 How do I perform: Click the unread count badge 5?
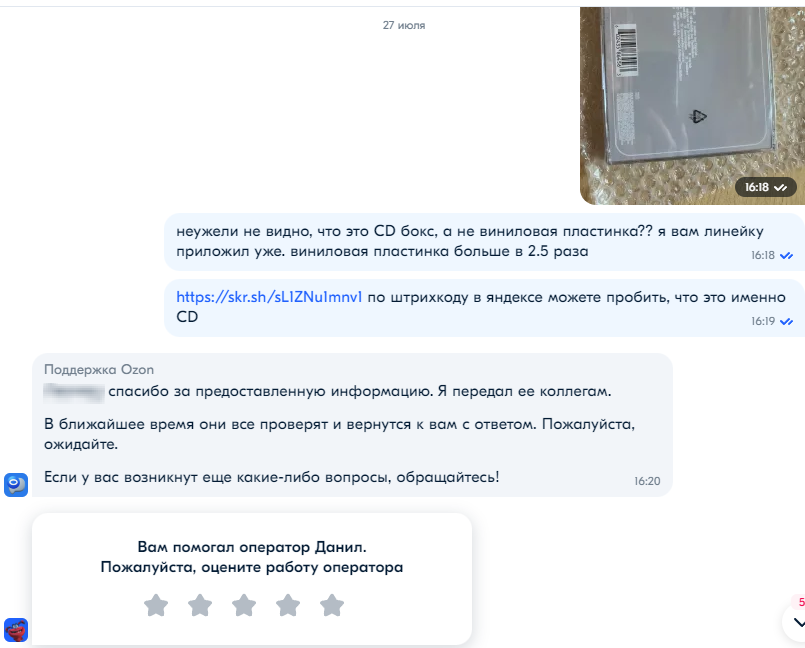[800, 602]
